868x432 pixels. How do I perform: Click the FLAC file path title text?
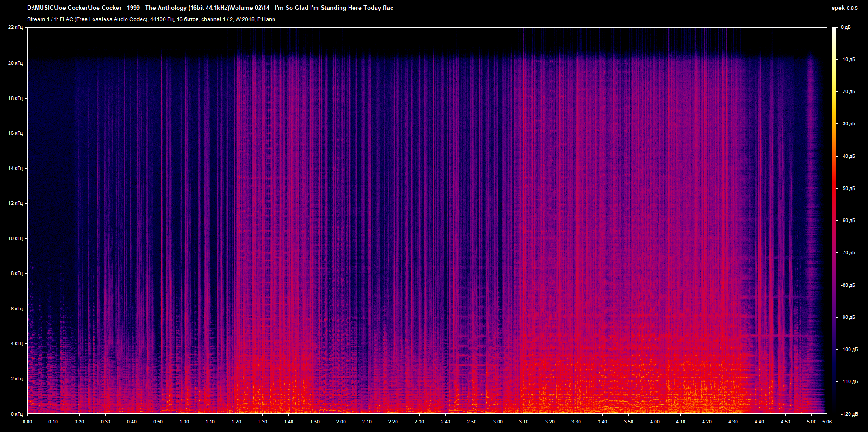tap(210, 8)
